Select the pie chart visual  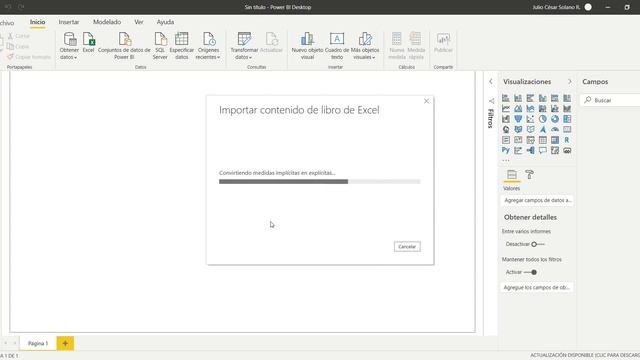click(x=542, y=119)
